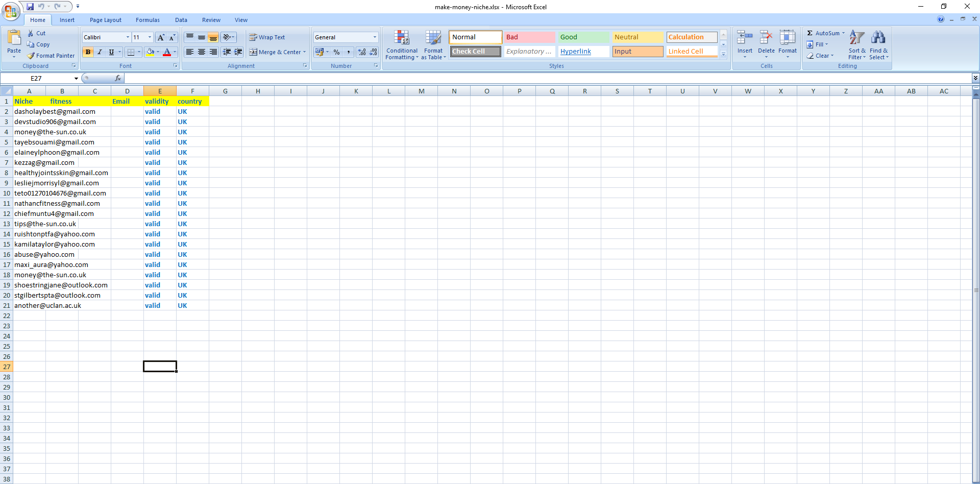Select the Italic formatting icon

pos(100,52)
